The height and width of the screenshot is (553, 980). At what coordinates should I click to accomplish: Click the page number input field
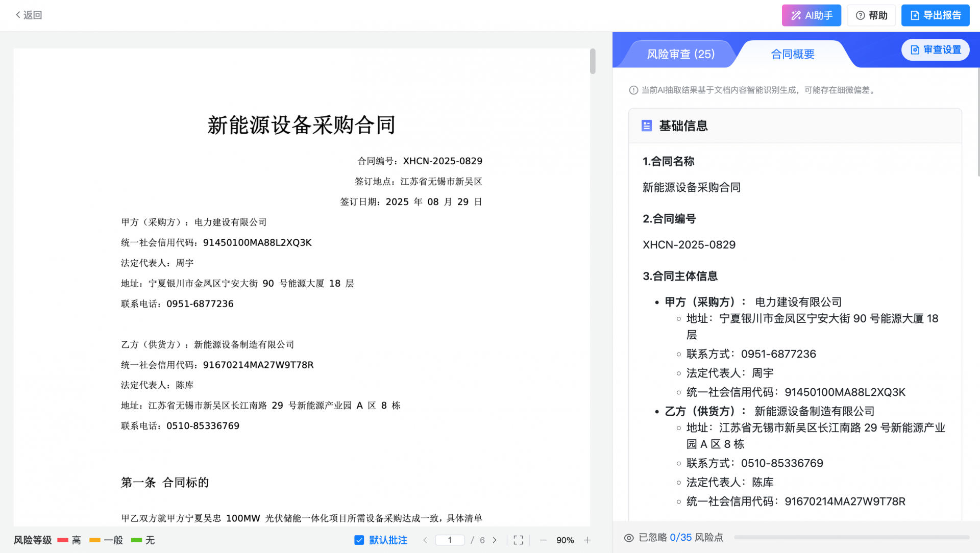pyautogui.click(x=450, y=540)
